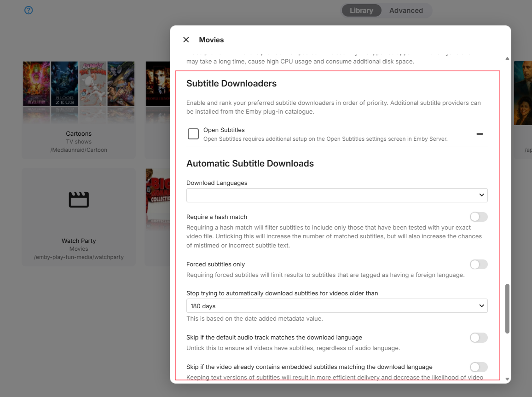Screen dimensions: 532x397
Task: Click the Cartoons library title
Action: 79,133
